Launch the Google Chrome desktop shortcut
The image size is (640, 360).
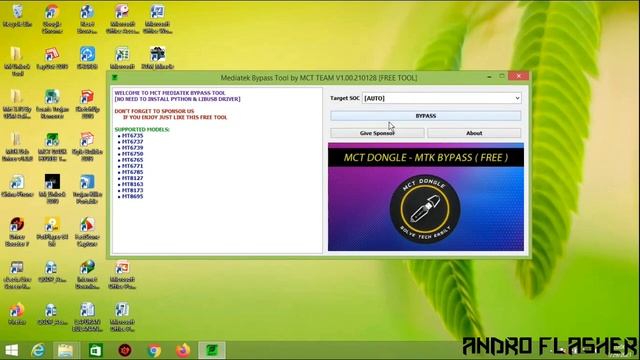pos(52,19)
